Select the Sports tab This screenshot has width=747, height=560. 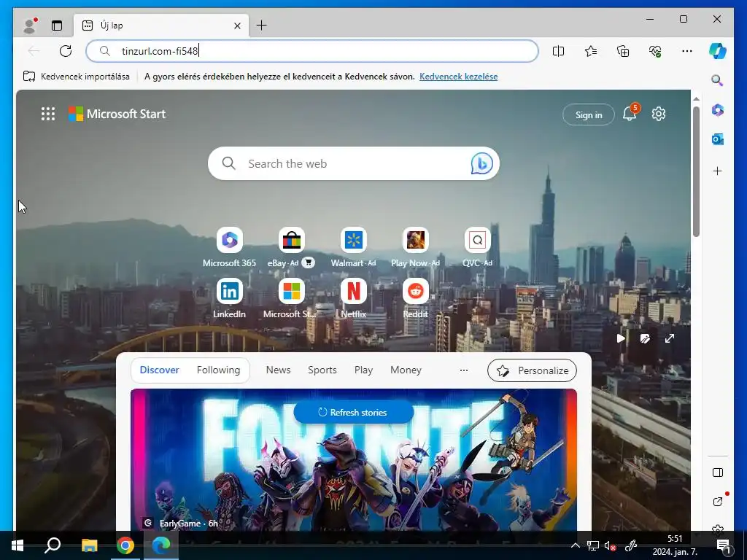coord(322,370)
